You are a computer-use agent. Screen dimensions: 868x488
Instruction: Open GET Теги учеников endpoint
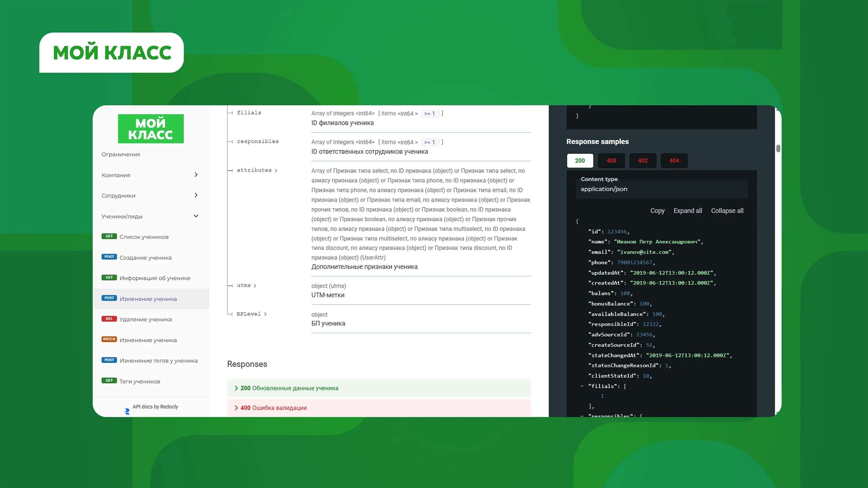point(139,382)
